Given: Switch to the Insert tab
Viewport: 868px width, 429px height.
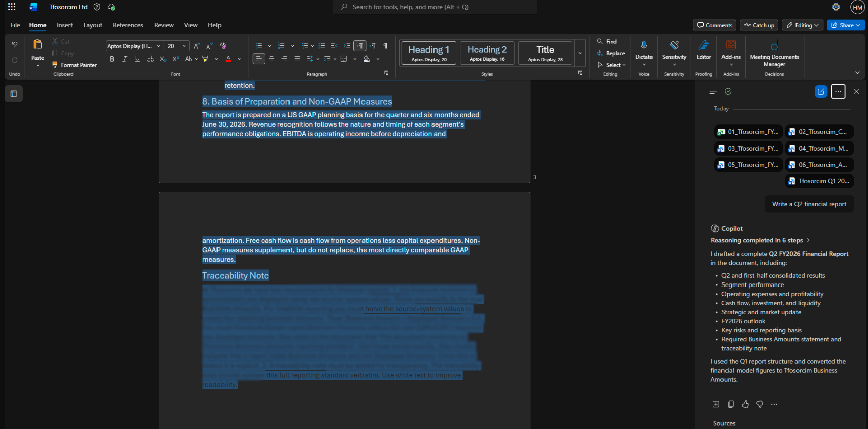Looking at the screenshot, I should pyautogui.click(x=64, y=25).
